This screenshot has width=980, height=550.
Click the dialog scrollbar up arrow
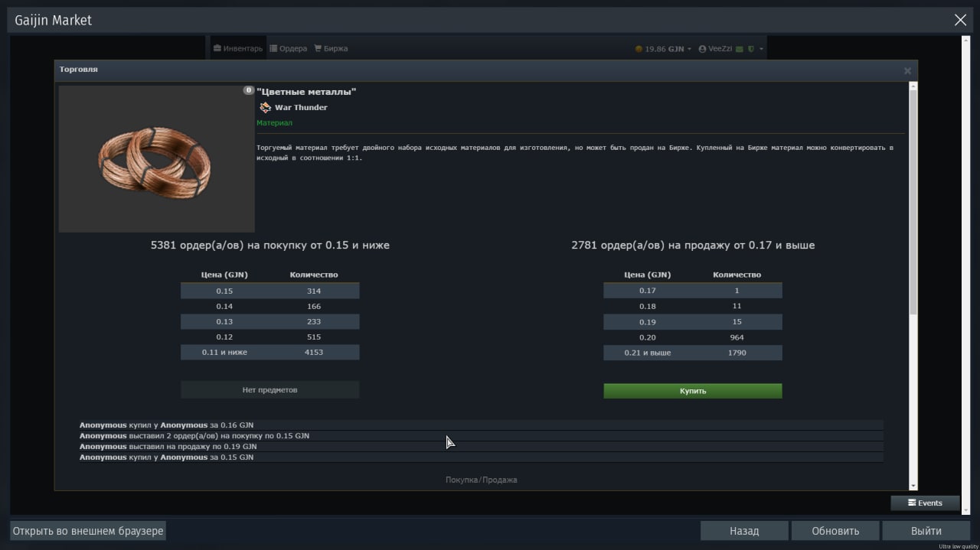913,86
